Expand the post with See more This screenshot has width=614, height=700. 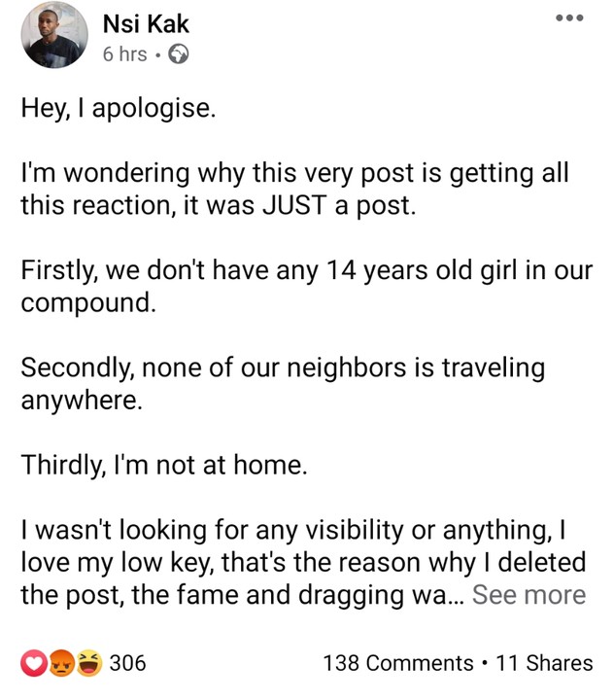(529, 595)
